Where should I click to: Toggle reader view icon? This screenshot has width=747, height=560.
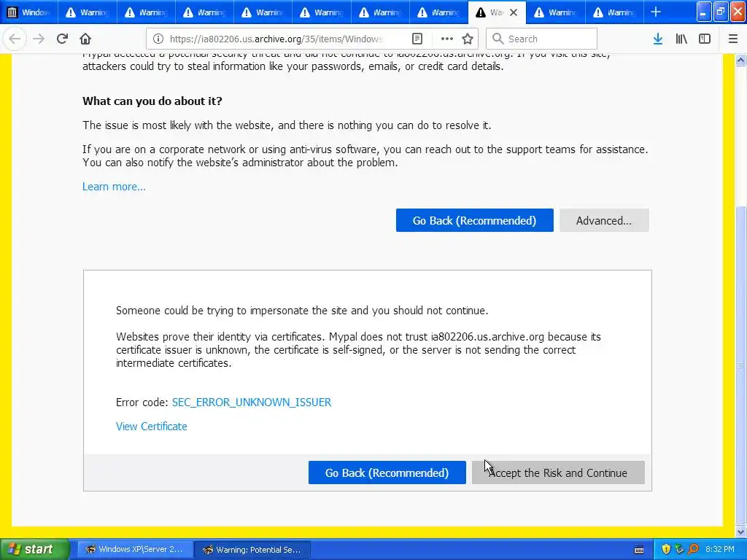pyautogui.click(x=417, y=39)
